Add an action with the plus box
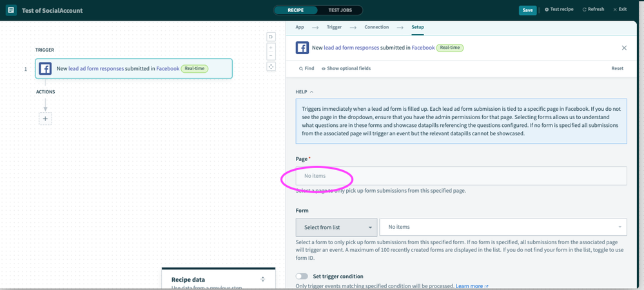Viewport: 644px width, 290px height. coord(45,119)
